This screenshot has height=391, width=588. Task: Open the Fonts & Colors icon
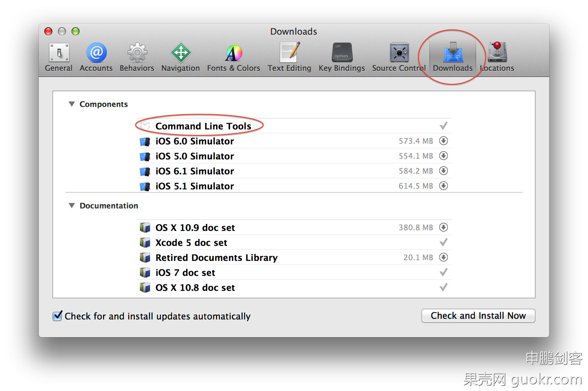[234, 53]
